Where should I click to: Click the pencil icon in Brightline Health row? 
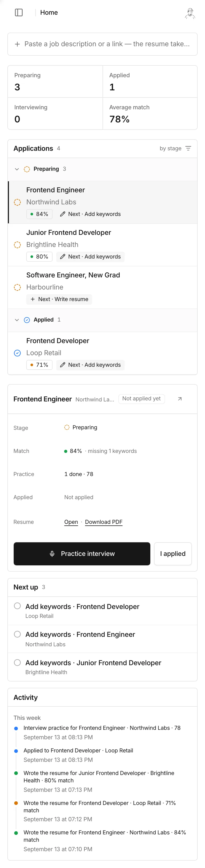tap(62, 256)
